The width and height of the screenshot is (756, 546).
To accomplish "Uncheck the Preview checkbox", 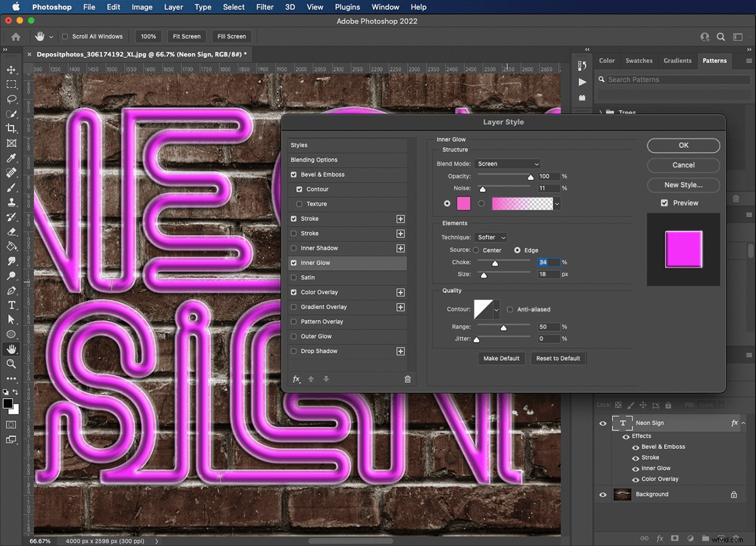I will click(664, 203).
